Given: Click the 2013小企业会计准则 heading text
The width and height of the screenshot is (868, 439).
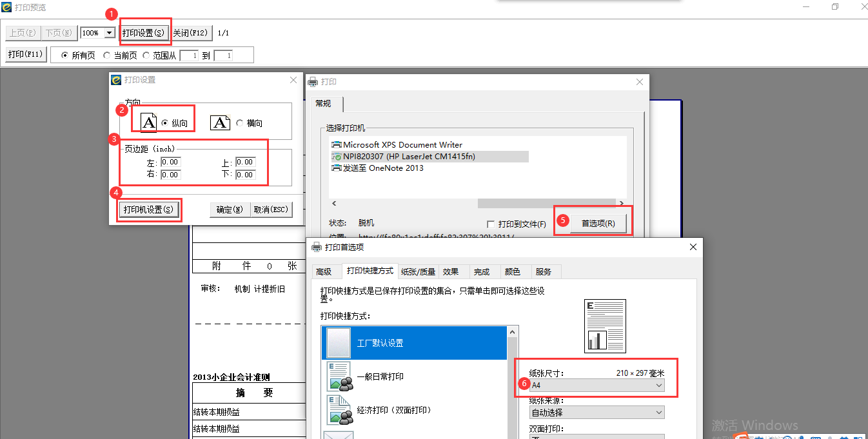Looking at the screenshot, I should tap(231, 378).
